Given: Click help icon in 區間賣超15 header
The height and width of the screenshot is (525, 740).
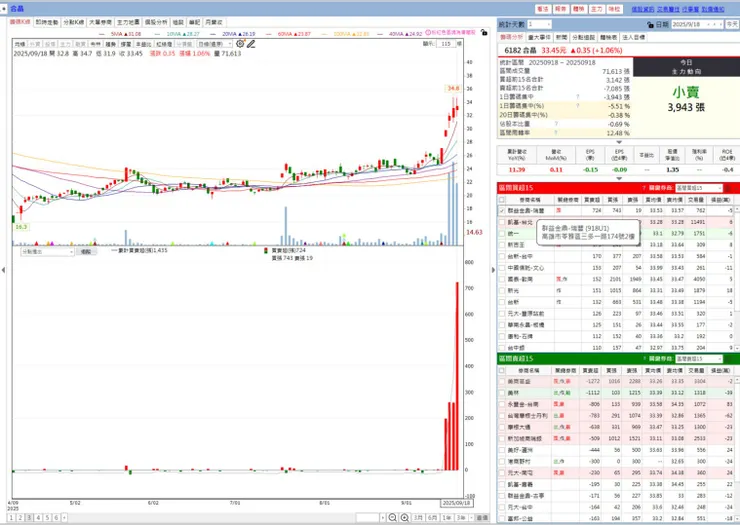Looking at the screenshot, I should tap(644, 359).
